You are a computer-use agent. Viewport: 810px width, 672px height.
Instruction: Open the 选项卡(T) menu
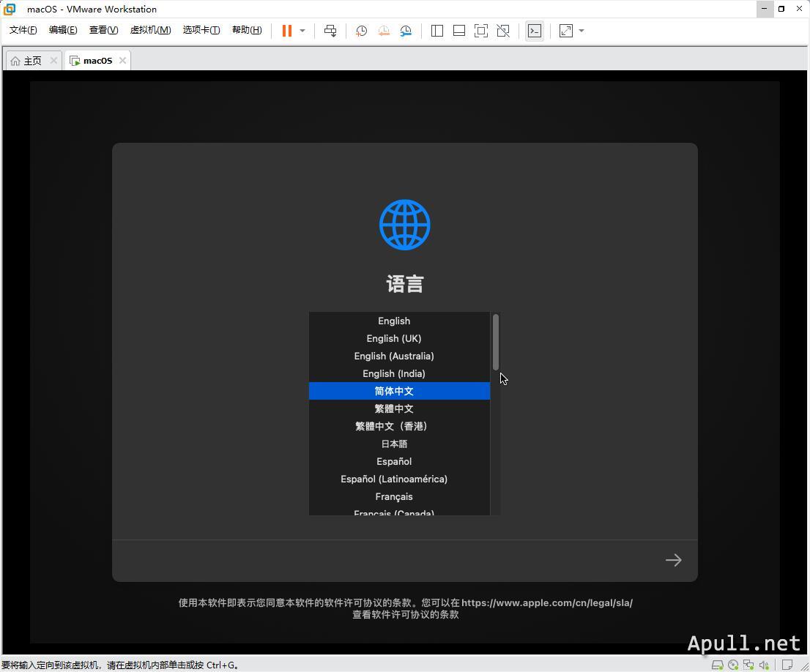pyautogui.click(x=201, y=30)
